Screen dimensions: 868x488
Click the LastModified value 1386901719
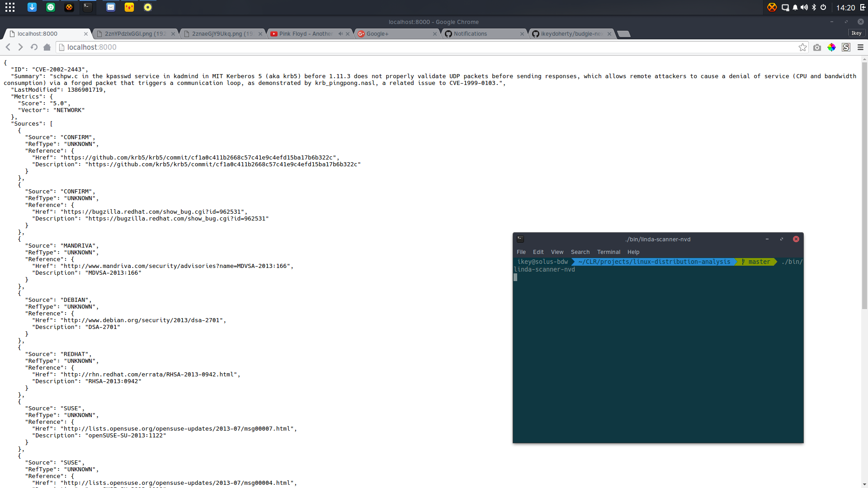(85, 90)
